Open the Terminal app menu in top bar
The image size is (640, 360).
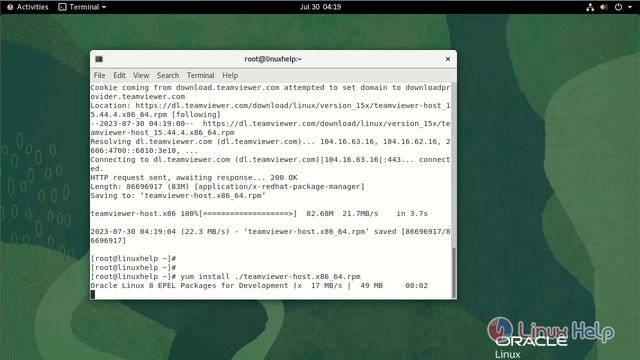[82, 7]
